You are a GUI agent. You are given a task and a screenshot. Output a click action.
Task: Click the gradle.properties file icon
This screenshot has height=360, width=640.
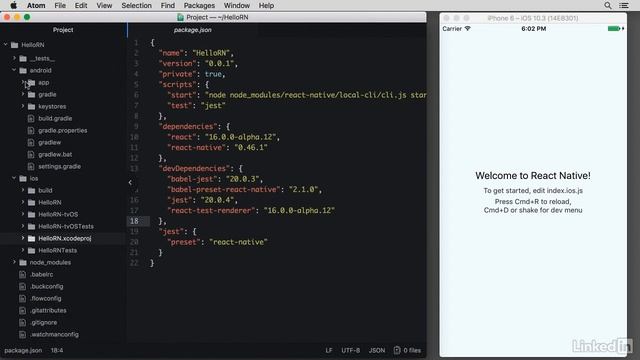(31, 131)
